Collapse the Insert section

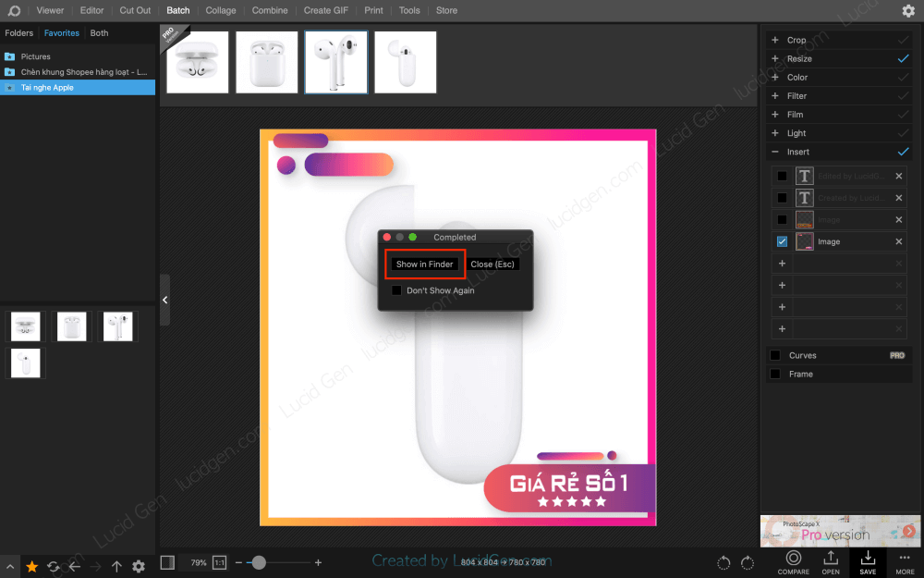[x=775, y=152]
